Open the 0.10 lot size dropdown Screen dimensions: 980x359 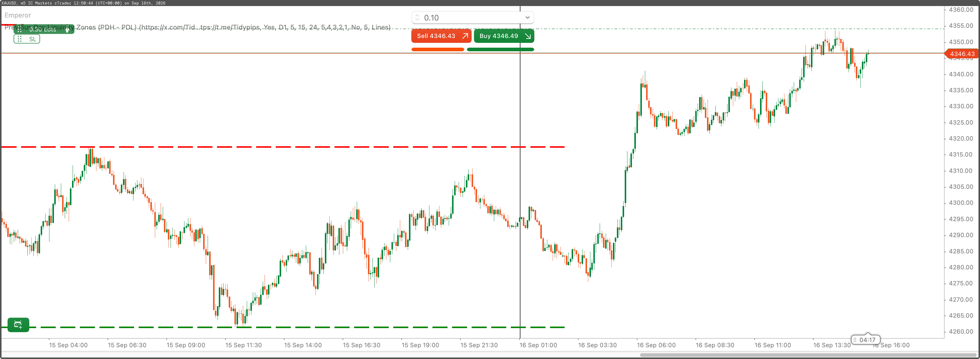coord(527,17)
